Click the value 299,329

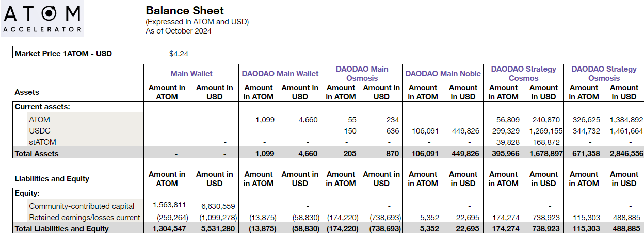pos(505,131)
